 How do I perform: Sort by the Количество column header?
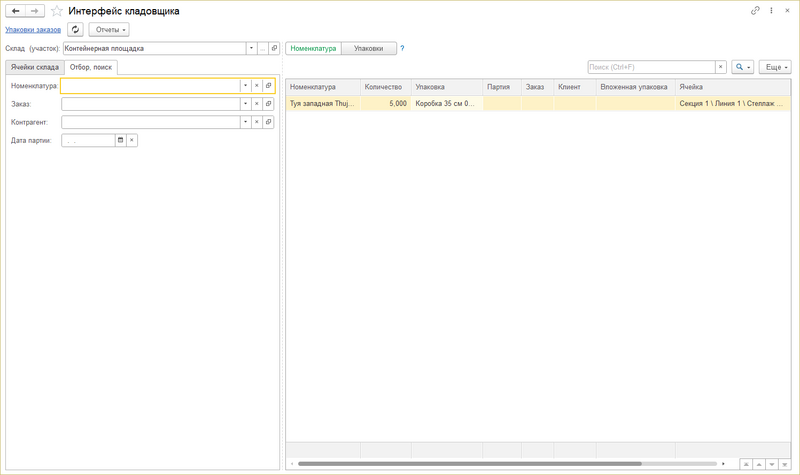[386, 87]
